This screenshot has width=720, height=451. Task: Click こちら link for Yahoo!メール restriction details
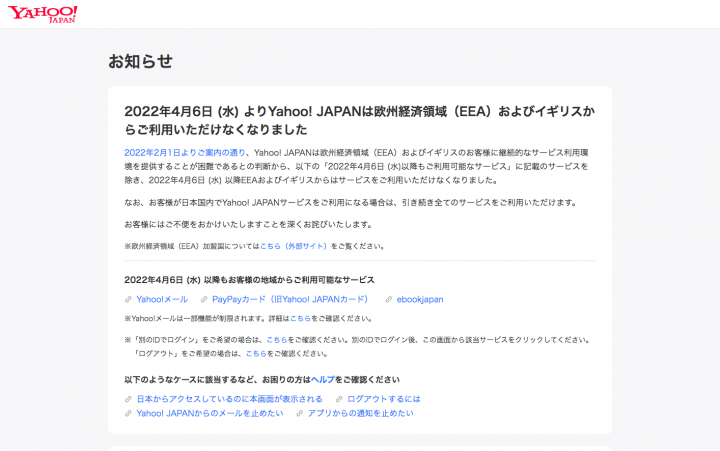coord(300,319)
